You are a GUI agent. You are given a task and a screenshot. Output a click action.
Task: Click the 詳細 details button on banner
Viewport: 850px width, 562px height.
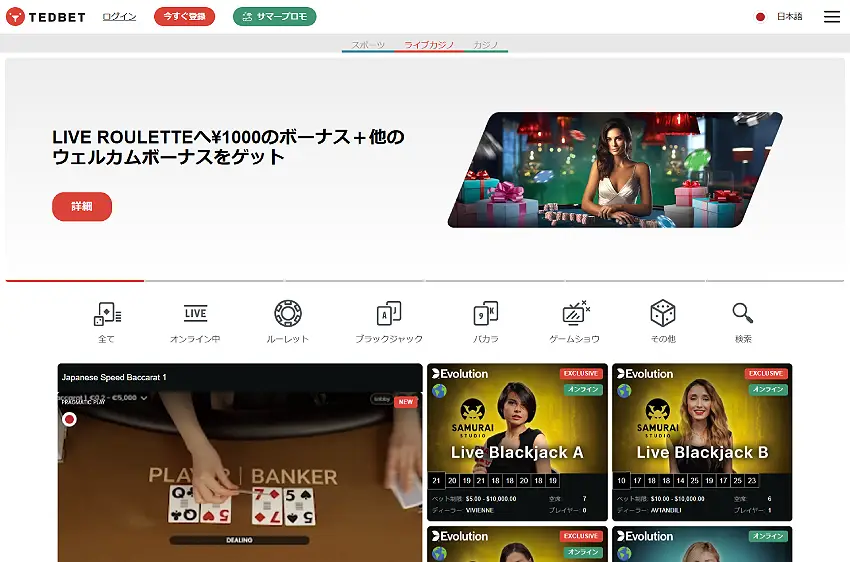coord(82,206)
